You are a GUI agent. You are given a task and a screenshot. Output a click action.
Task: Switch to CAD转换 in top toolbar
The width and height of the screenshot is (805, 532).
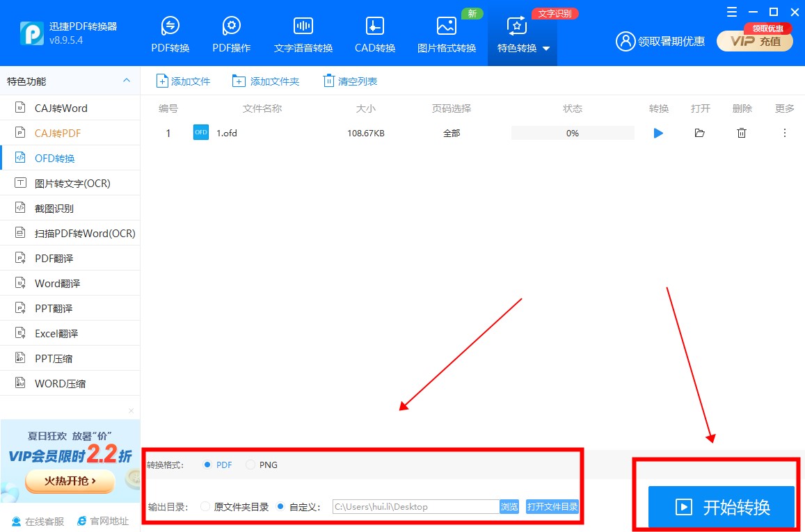375,35
